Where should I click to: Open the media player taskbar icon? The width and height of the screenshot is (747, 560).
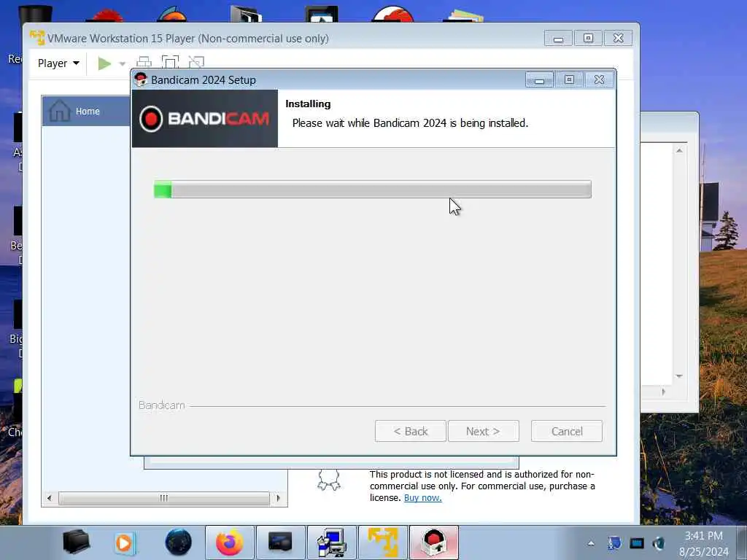coord(124,542)
